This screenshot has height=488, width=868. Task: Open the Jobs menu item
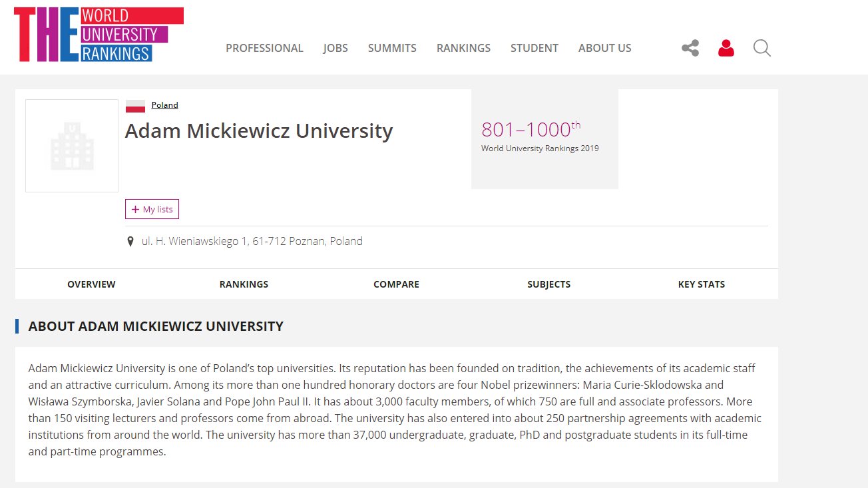(335, 48)
